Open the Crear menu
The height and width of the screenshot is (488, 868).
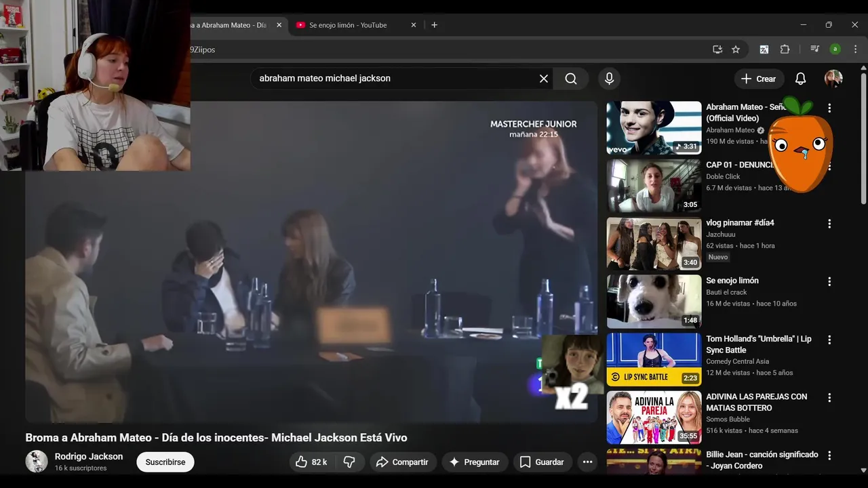759,79
